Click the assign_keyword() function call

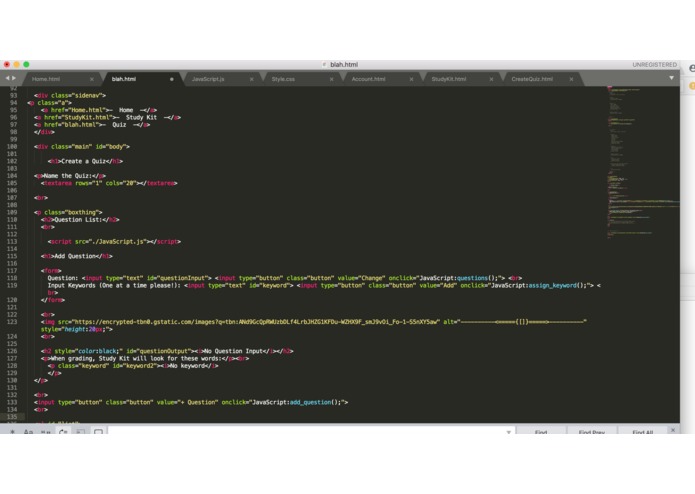coord(557,285)
